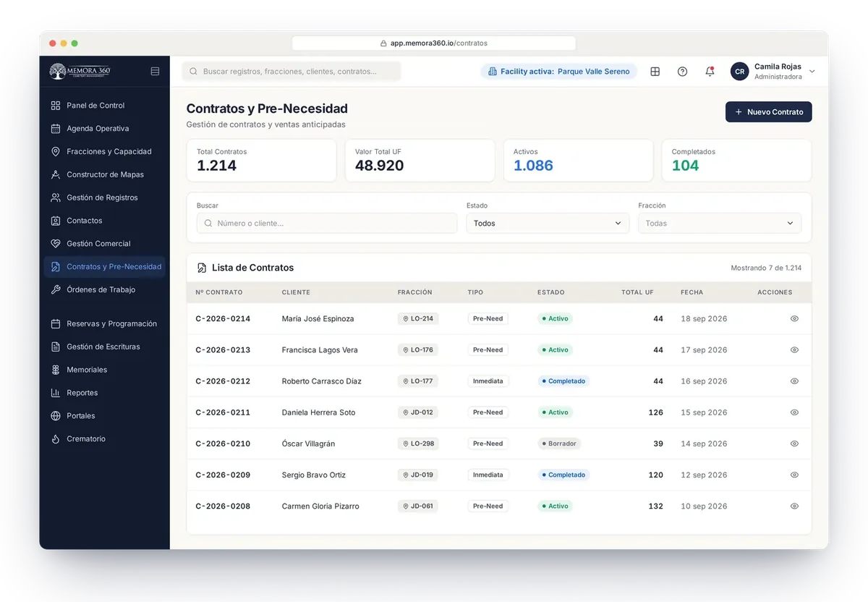Click the global search field

292,72
